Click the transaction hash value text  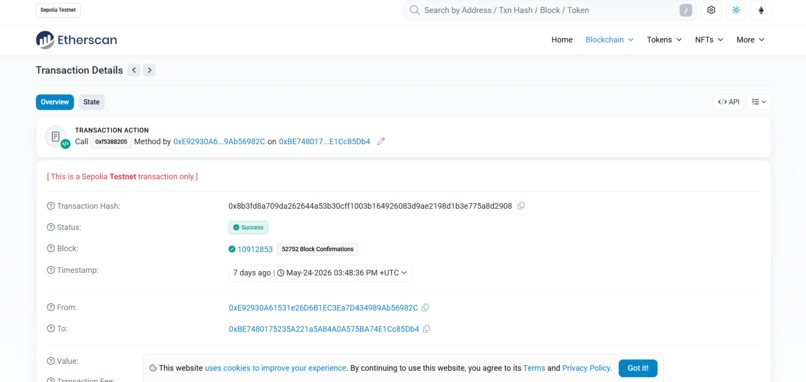pyautogui.click(x=370, y=206)
